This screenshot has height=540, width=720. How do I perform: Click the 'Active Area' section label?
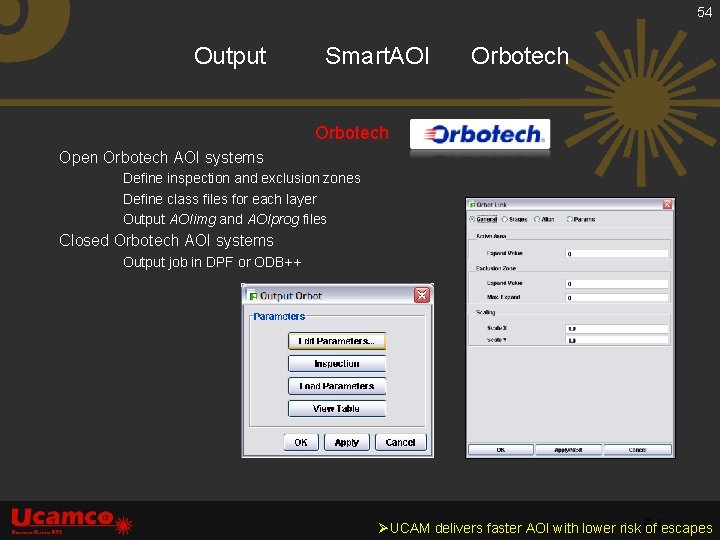click(x=491, y=236)
